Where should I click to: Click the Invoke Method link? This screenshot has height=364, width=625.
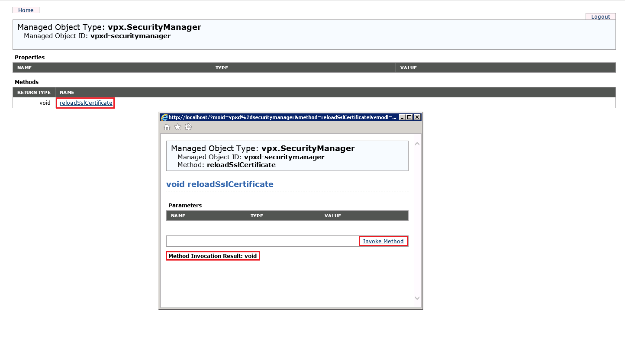coord(383,242)
